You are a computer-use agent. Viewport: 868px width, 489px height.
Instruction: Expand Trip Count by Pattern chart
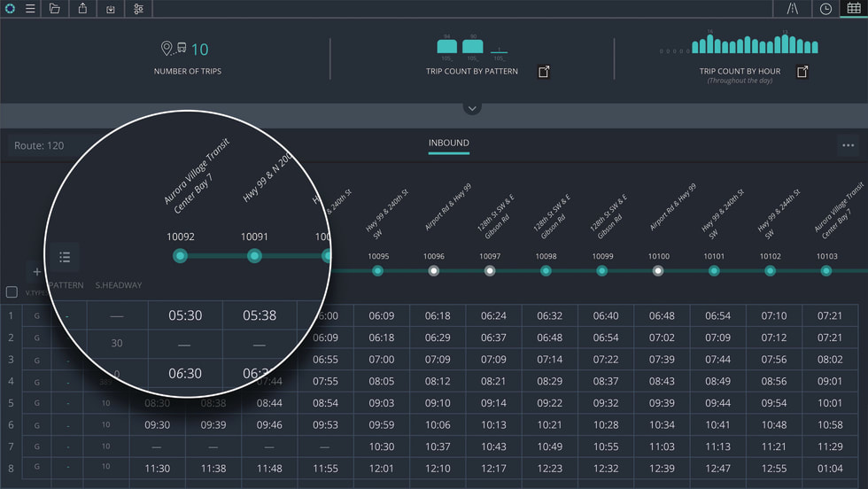(544, 72)
